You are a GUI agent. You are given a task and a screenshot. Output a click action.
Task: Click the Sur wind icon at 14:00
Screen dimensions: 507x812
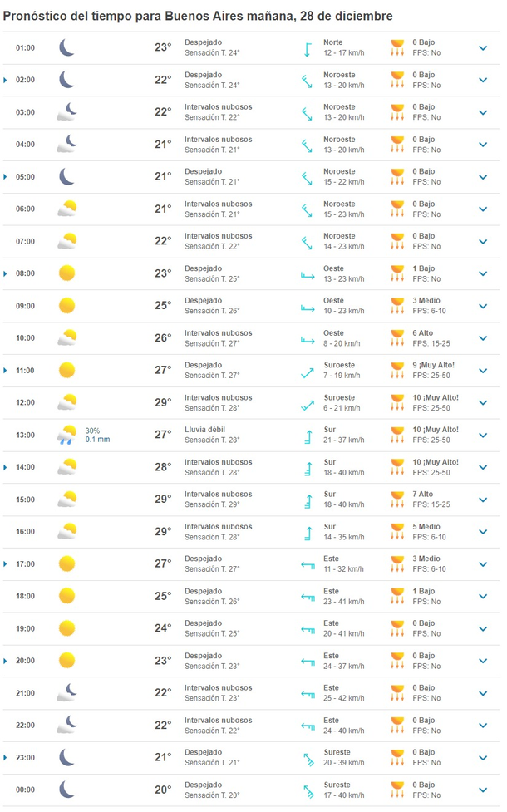308,467
